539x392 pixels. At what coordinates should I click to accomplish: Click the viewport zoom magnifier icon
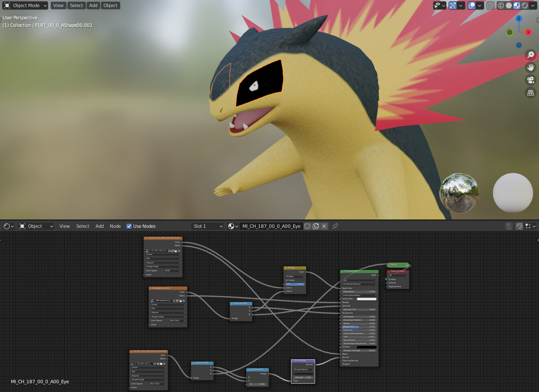[x=531, y=55]
